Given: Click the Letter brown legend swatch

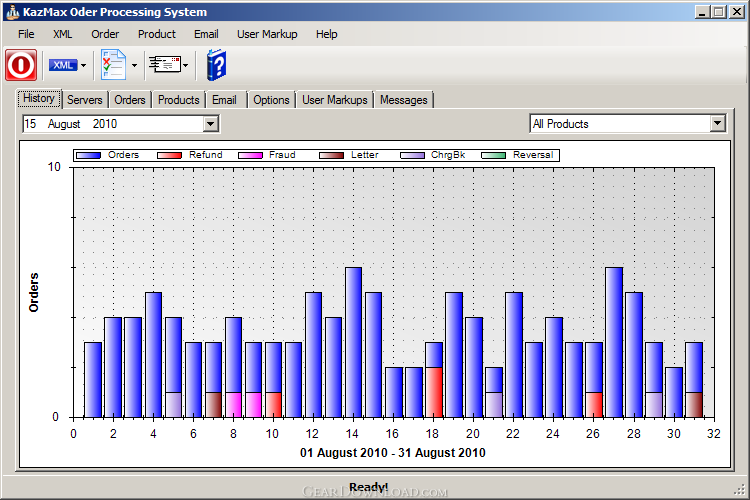Looking at the screenshot, I should [331, 155].
